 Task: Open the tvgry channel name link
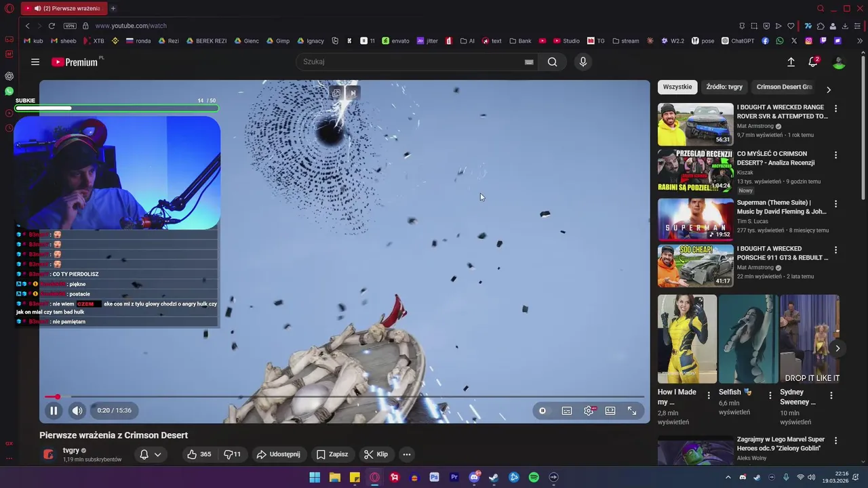(71, 450)
